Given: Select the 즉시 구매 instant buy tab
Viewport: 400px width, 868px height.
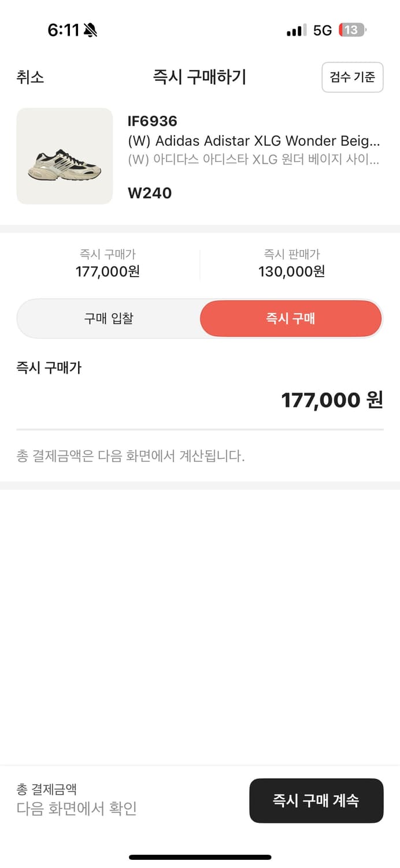Looking at the screenshot, I should point(291,318).
